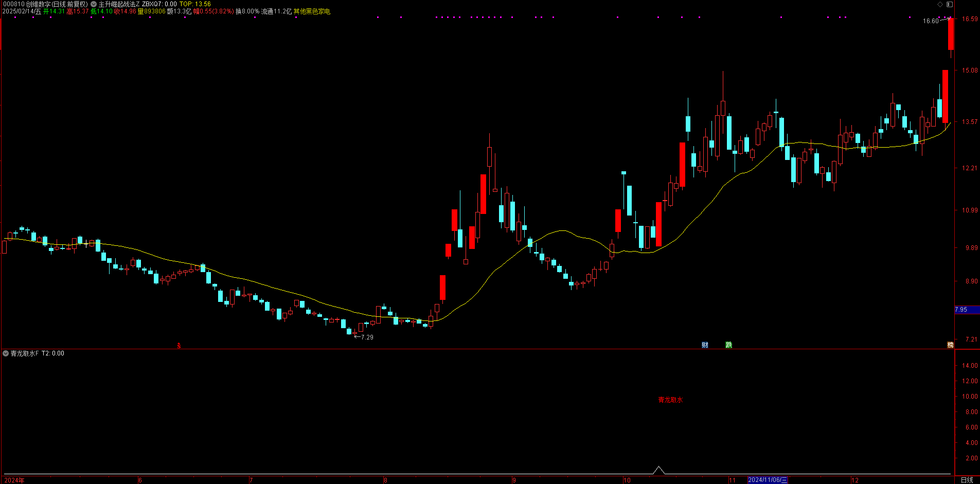Viewport: 980px width, 484px height.
Task: Click the 14.00 sub-chart axis label
Action: 970,366
